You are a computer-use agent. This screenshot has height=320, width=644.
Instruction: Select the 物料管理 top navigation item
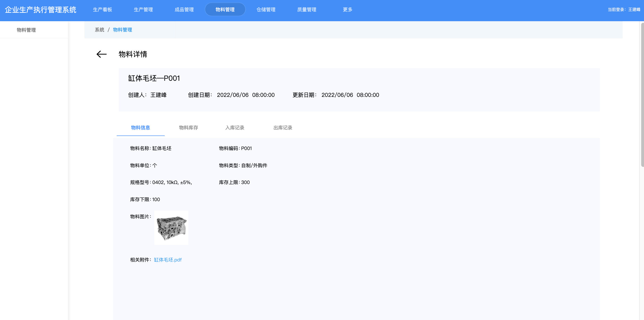[225, 10]
